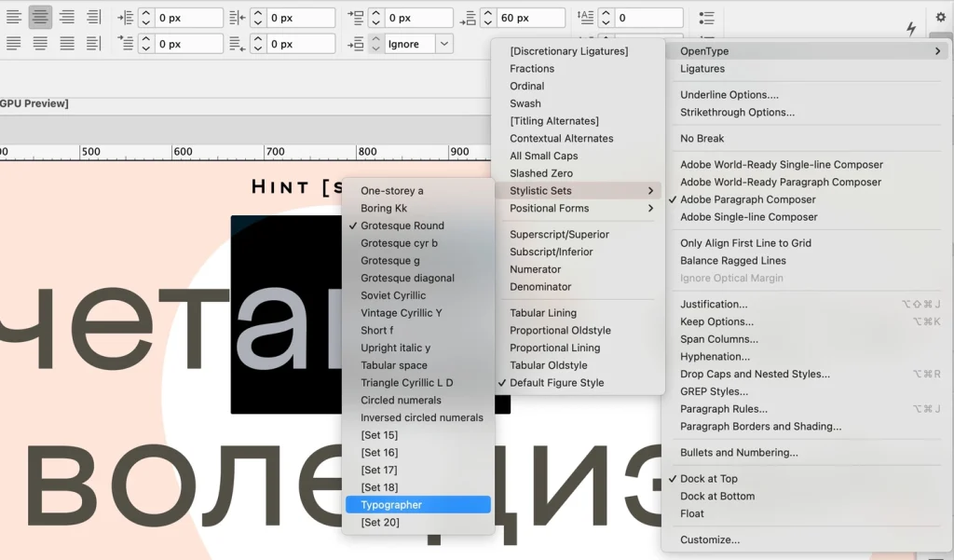Toggle the Dock at Top option
The height and width of the screenshot is (560, 954).
[x=708, y=479]
